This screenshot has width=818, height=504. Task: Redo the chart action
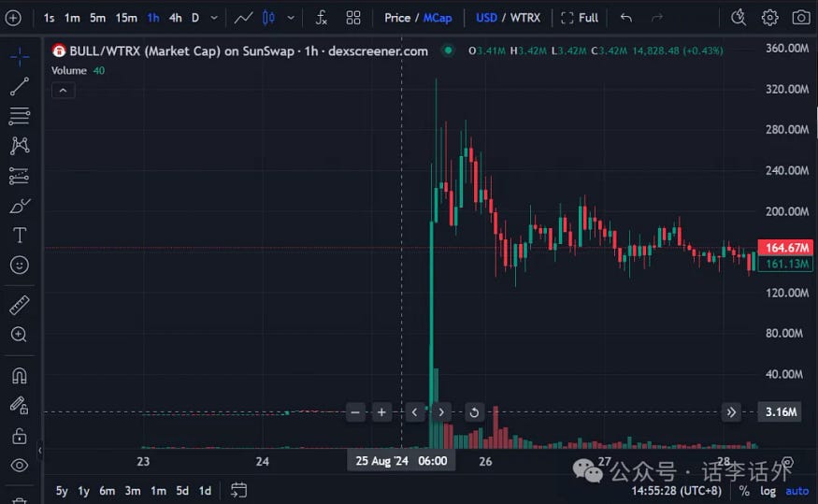[x=657, y=18]
